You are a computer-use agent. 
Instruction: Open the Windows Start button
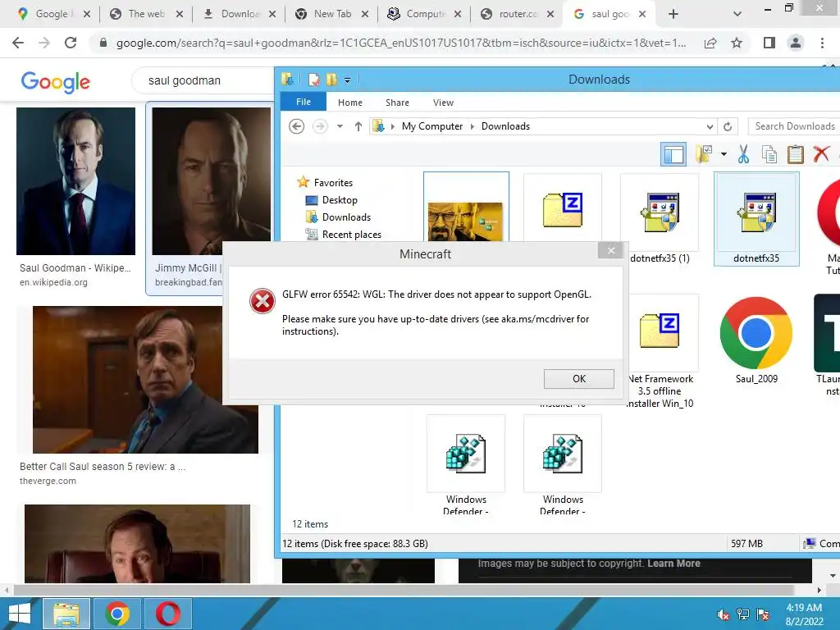point(20,614)
